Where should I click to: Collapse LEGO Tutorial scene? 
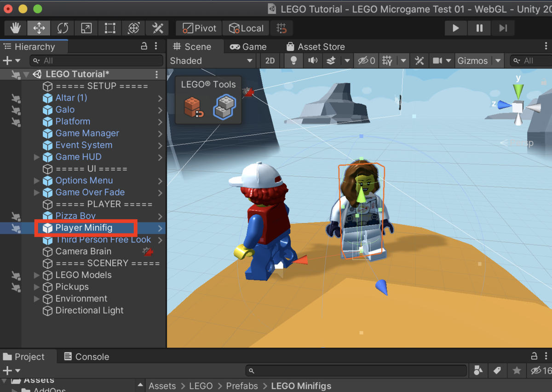pyautogui.click(x=26, y=74)
